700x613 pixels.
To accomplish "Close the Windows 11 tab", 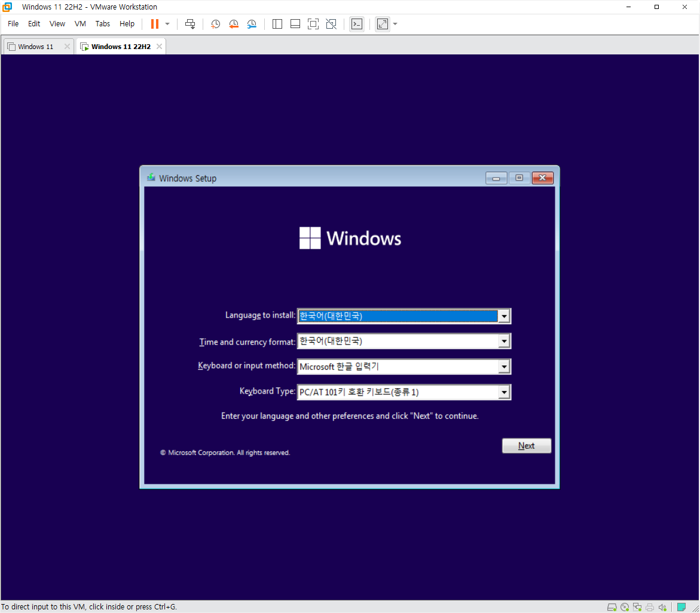I will click(x=67, y=47).
